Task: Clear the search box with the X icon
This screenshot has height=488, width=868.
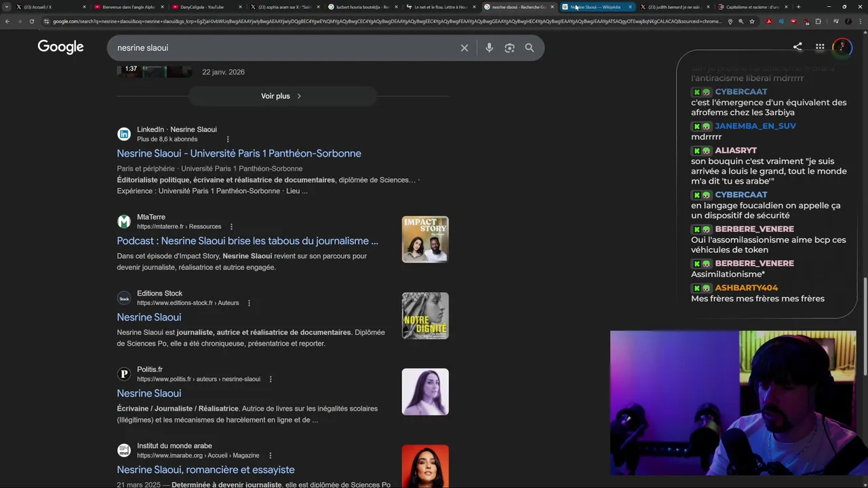Action: click(x=465, y=48)
